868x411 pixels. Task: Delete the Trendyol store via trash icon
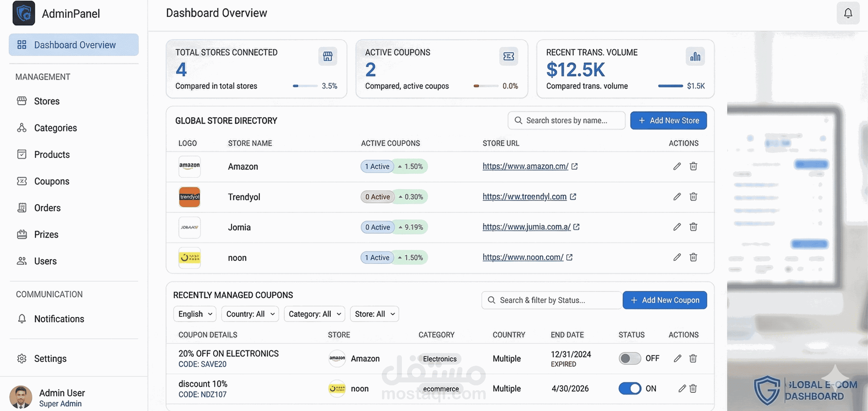(x=693, y=197)
